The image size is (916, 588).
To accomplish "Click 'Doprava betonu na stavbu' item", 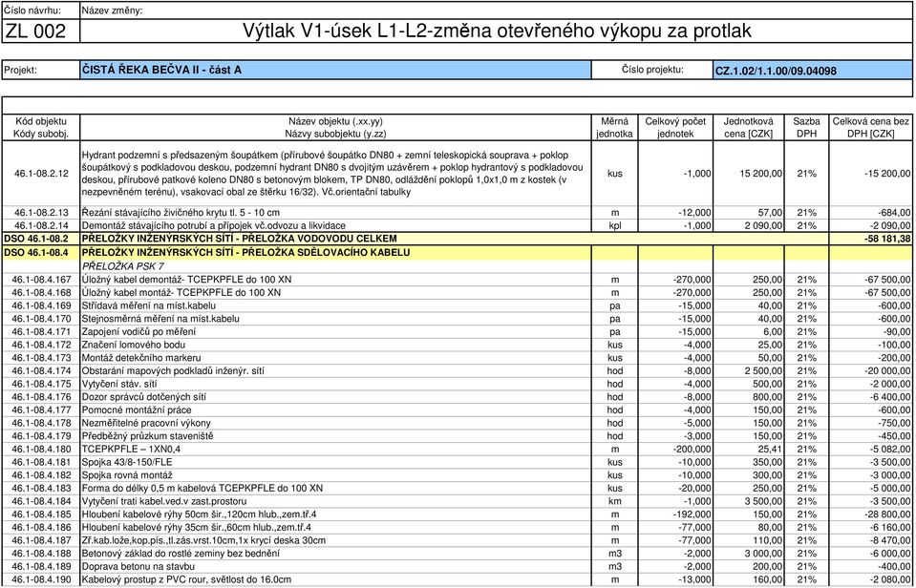I will tap(138, 566).
